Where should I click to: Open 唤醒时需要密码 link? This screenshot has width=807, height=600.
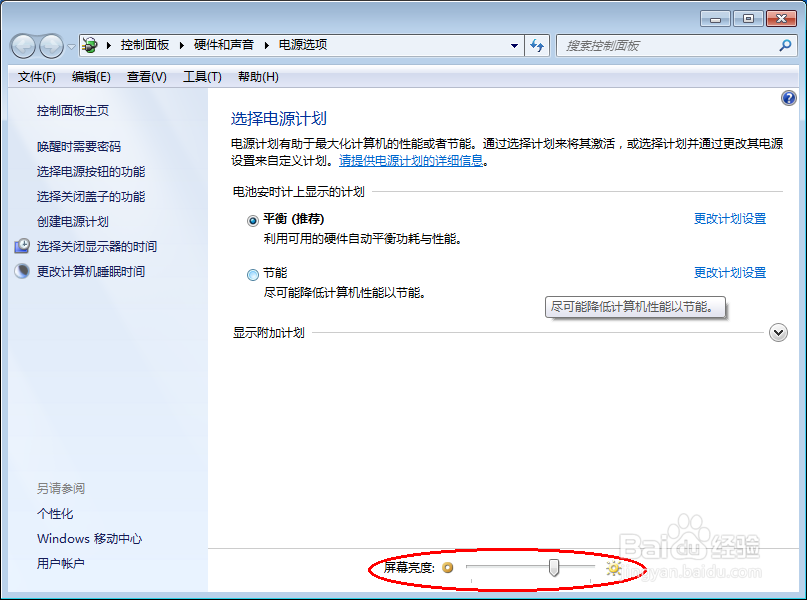coord(79,147)
